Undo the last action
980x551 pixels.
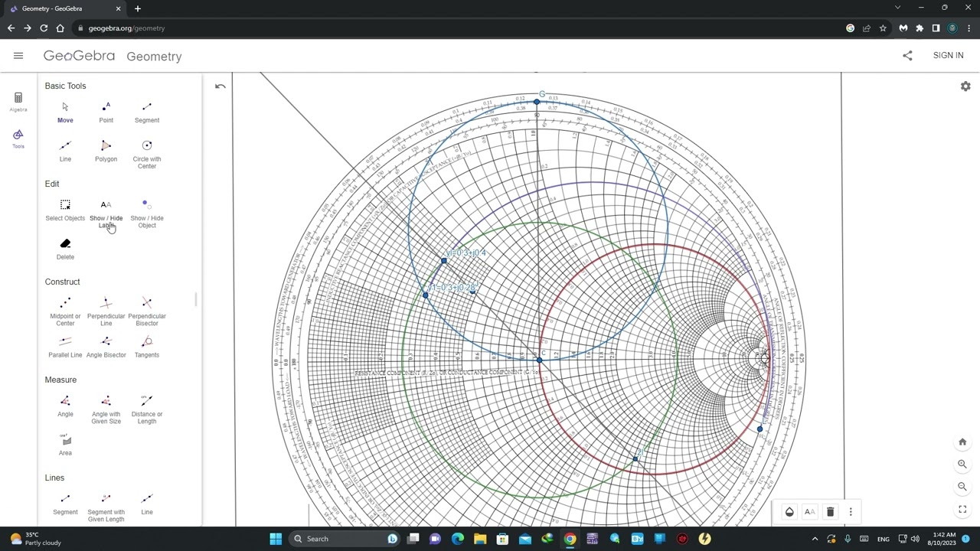tap(220, 86)
